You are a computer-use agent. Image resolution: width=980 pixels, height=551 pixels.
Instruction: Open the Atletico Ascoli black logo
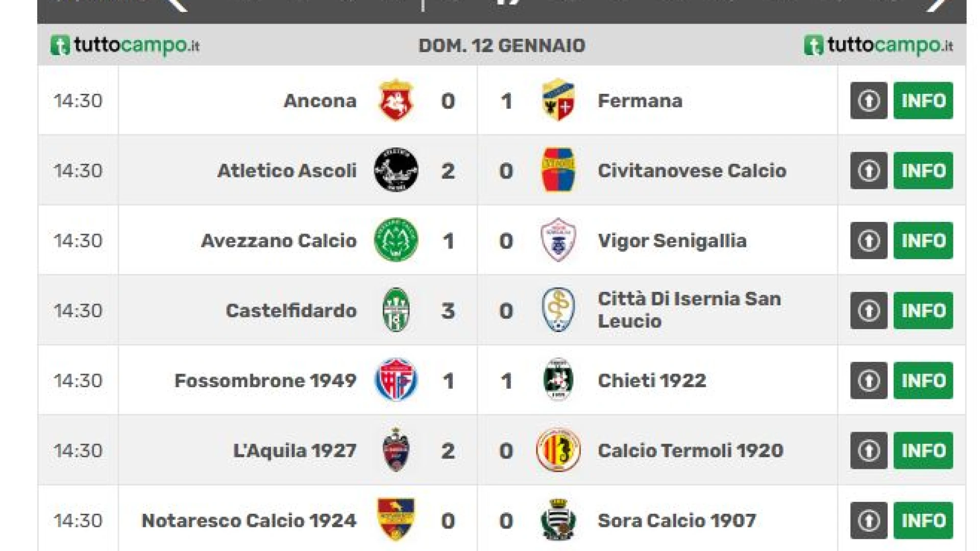pyautogui.click(x=396, y=170)
